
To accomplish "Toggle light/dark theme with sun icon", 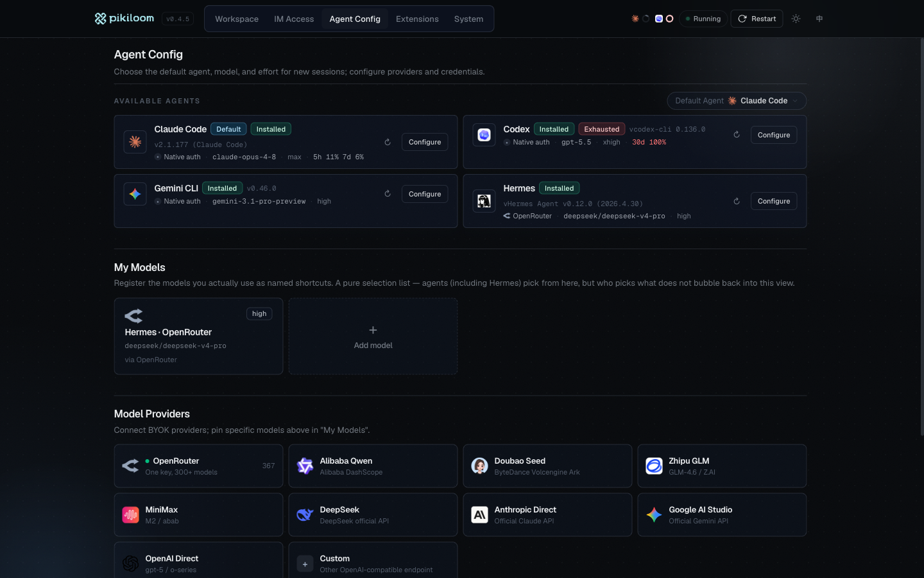I will [796, 19].
